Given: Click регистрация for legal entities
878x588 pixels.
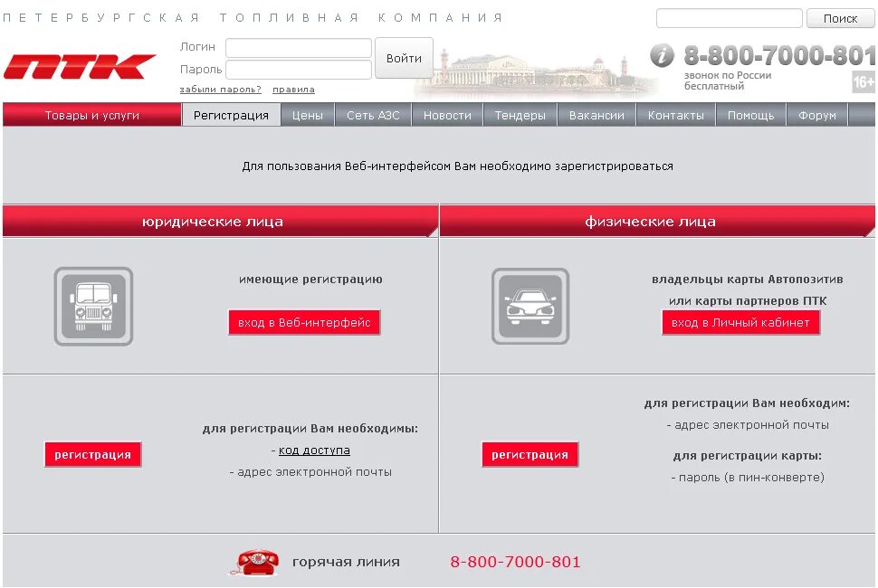Looking at the screenshot, I should 92,454.
